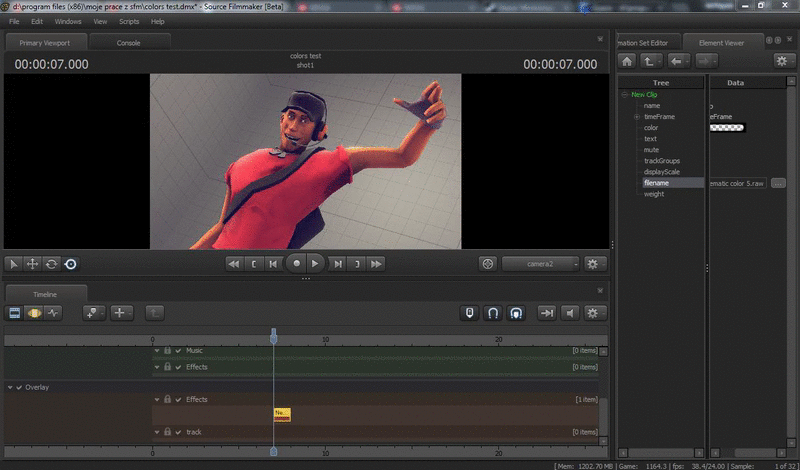Image resolution: width=800 pixels, height=470 pixels.
Task: Toggle lock on the overlay Effects track
Action: (x=168, y=399)
